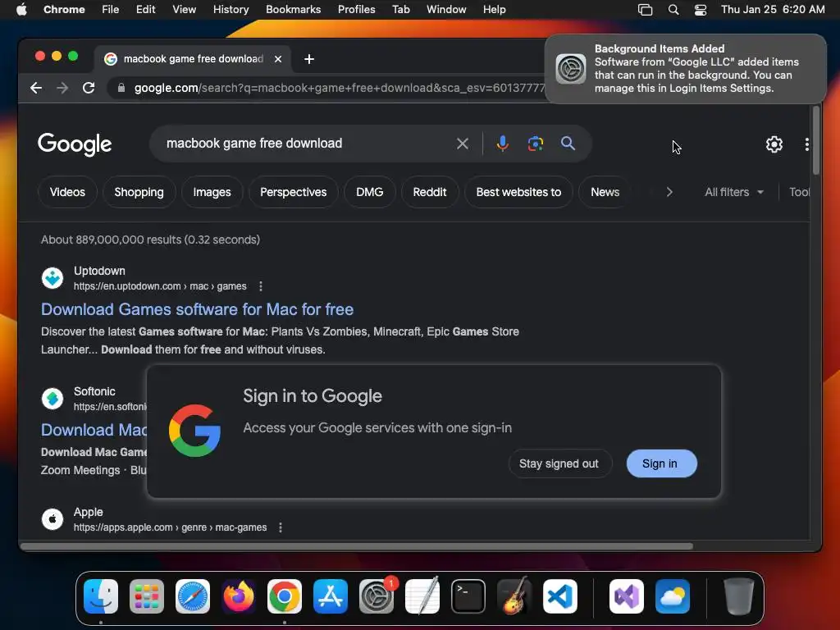The image size is (840, 630).
Task: Click the Apple site favicon
Action: coord(52,519)
